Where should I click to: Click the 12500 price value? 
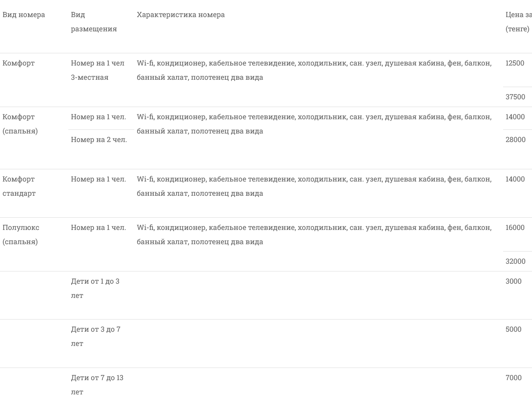pos(515,63)
